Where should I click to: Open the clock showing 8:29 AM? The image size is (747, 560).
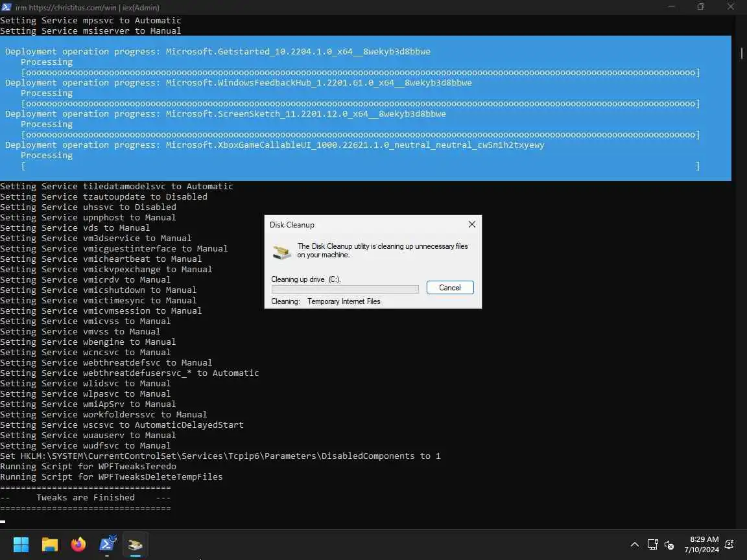[x=702, y=544]
